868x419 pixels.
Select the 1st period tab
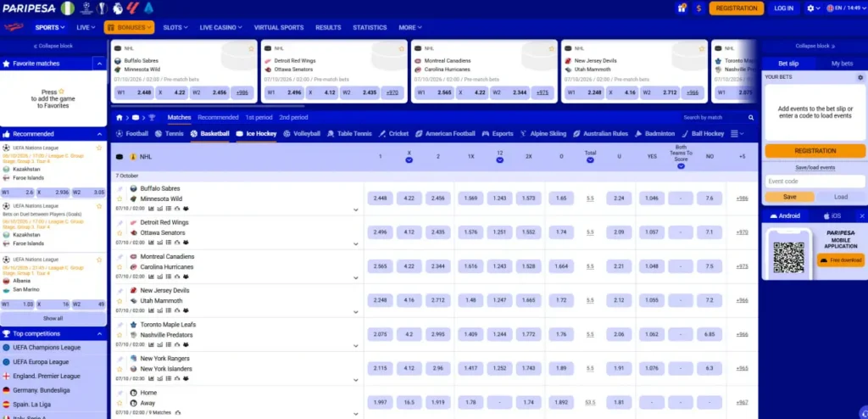(x=259, y=118)
